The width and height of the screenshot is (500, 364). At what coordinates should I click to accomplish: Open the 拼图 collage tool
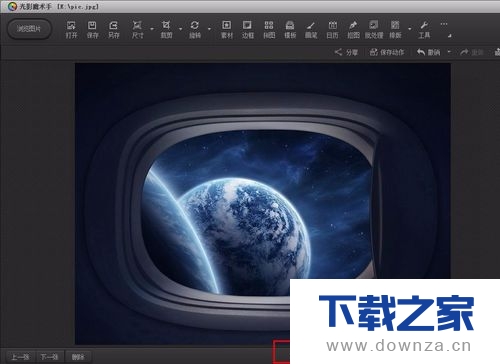pyautogui.click(x=269, y=30)
